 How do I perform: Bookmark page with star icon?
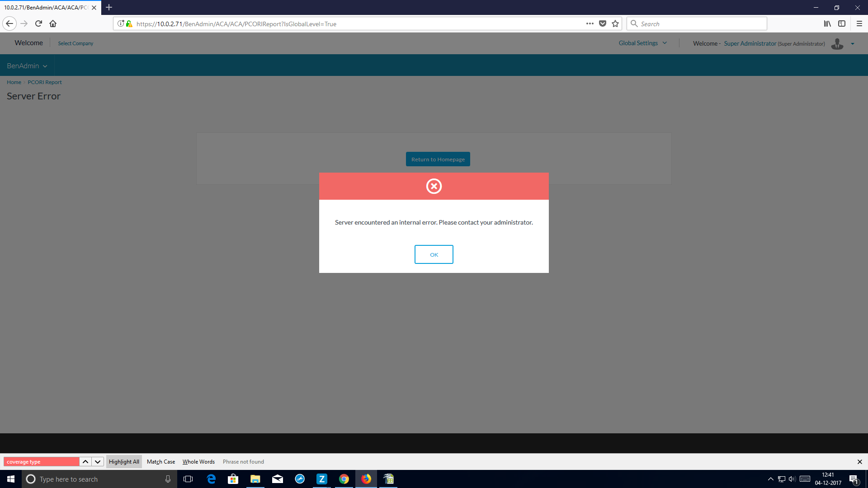[x=615, y=23]
